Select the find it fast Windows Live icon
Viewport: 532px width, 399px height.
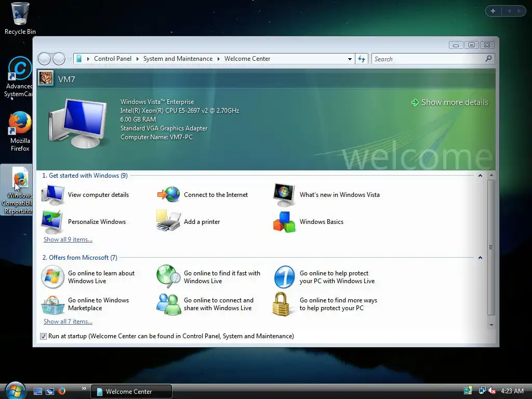[168, 276]
